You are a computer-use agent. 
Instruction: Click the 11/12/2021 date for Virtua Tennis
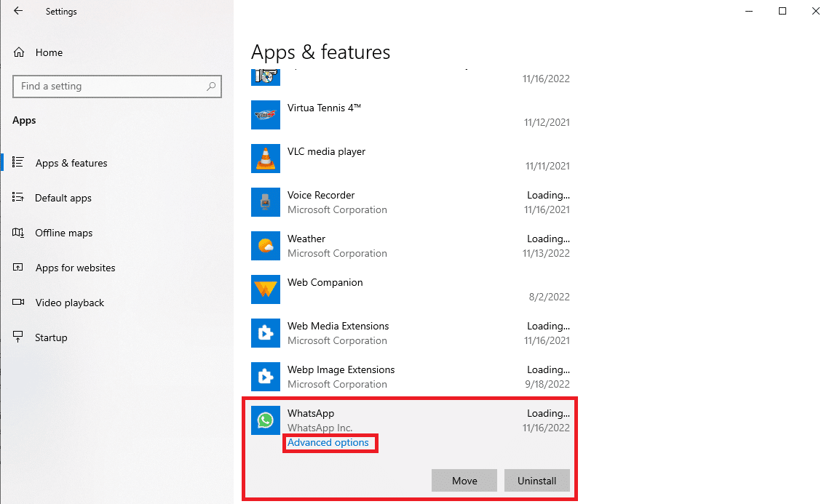tap(547, 122)
